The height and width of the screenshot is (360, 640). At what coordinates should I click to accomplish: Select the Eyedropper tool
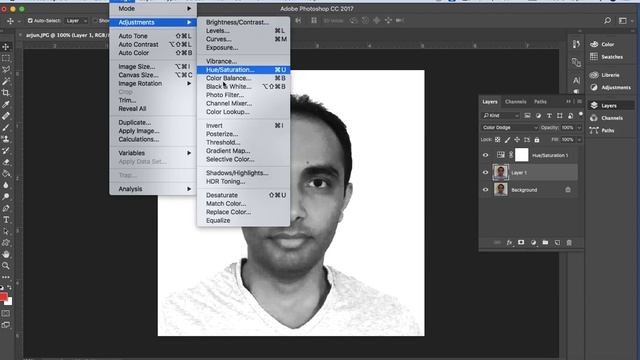pos(6,104)
